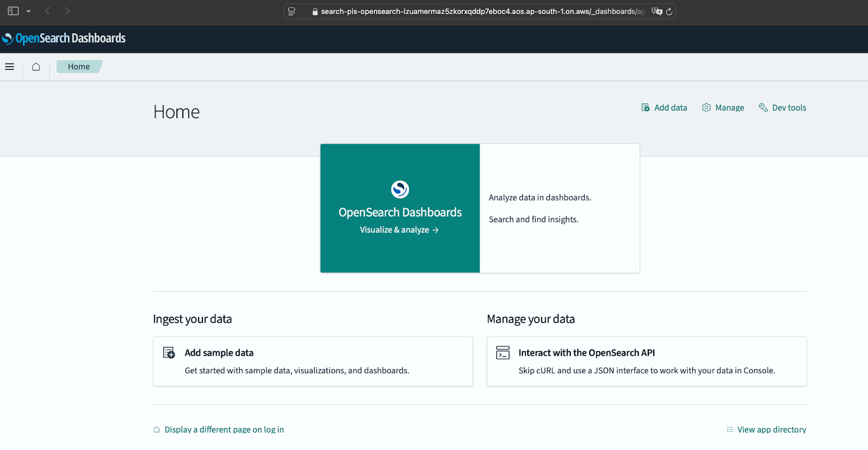Screen dimensions: 868x450
Task: Open the Manage link
Action: 730,108
